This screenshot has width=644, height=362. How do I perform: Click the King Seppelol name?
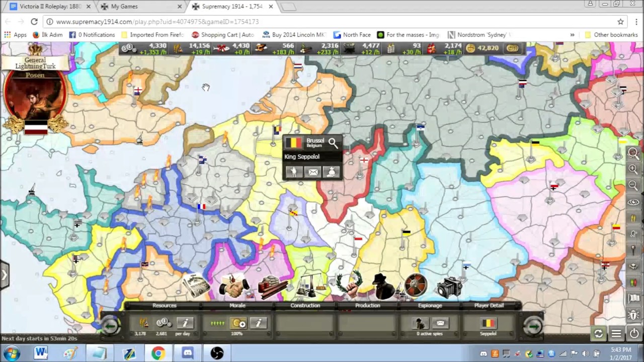point(302,157)
